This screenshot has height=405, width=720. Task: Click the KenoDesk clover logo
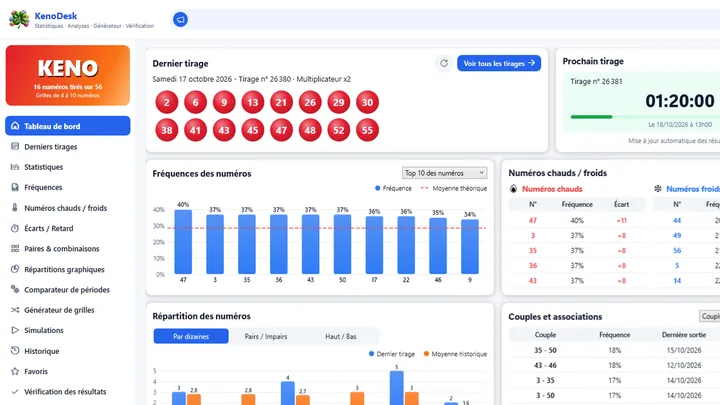point(19,19)
